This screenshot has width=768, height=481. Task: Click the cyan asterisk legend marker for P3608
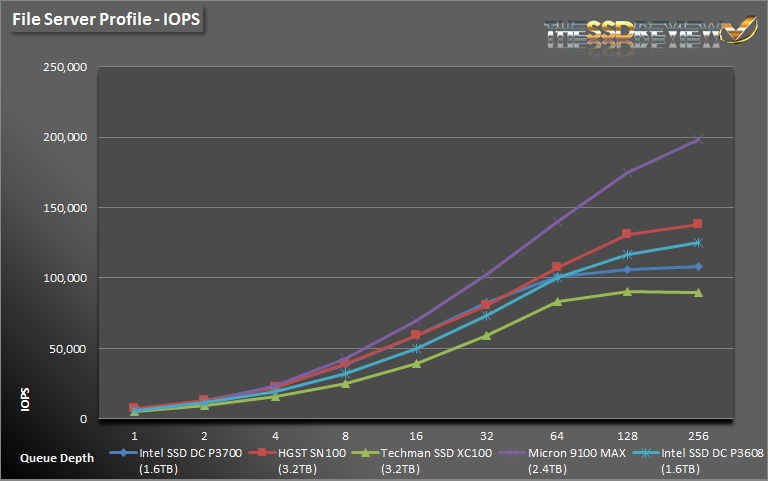point(646,453)
